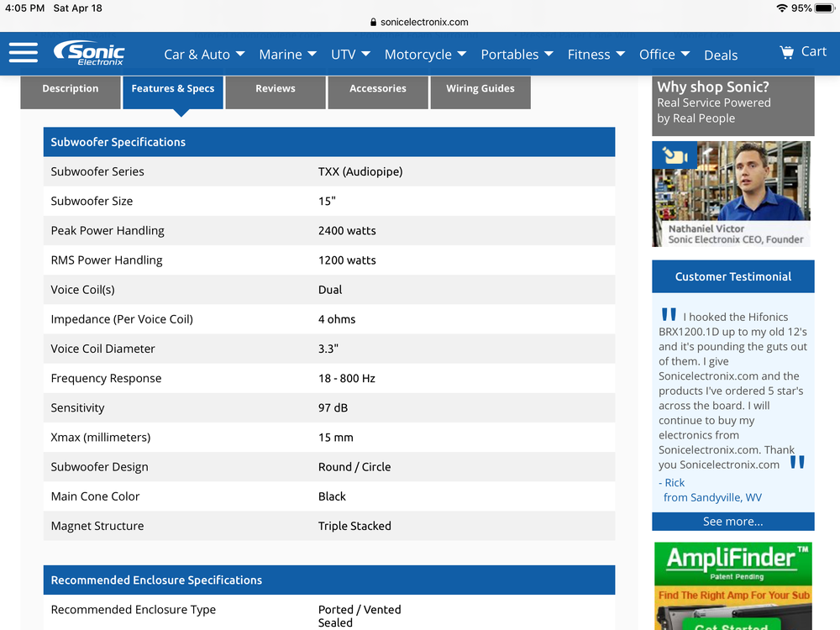Play the Nathaniel Victor CEO video thumbnail

click(732, 194)
